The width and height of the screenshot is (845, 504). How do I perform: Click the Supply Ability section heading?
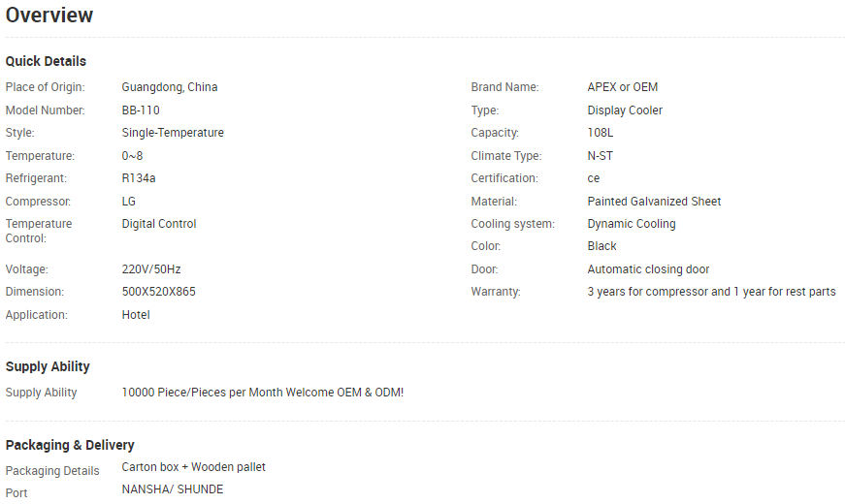tap(48, 366)
